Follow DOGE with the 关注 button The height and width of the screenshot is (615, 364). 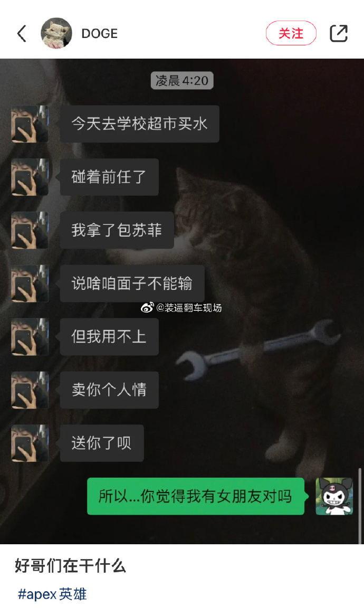pyautogui.click(x=291, y=33)
